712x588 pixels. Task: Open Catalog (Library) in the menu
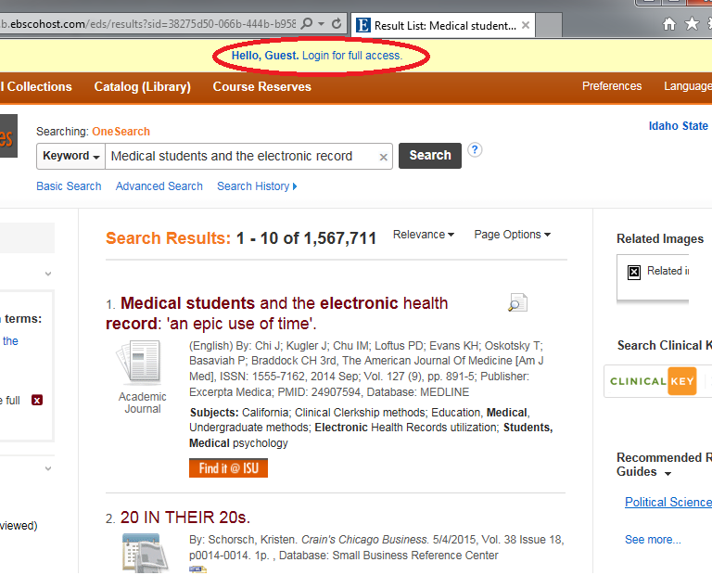click(x=142, y=86)
